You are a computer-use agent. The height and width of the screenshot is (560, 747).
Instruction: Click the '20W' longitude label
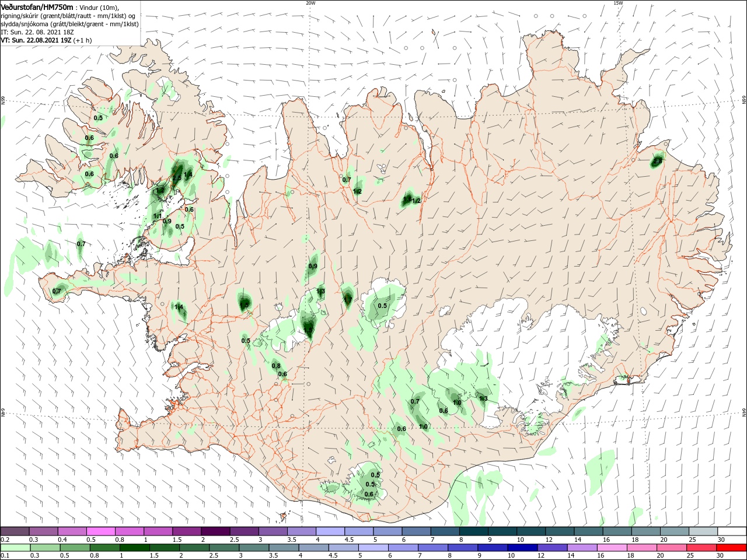pyautogui.click(x=310, y=3)
